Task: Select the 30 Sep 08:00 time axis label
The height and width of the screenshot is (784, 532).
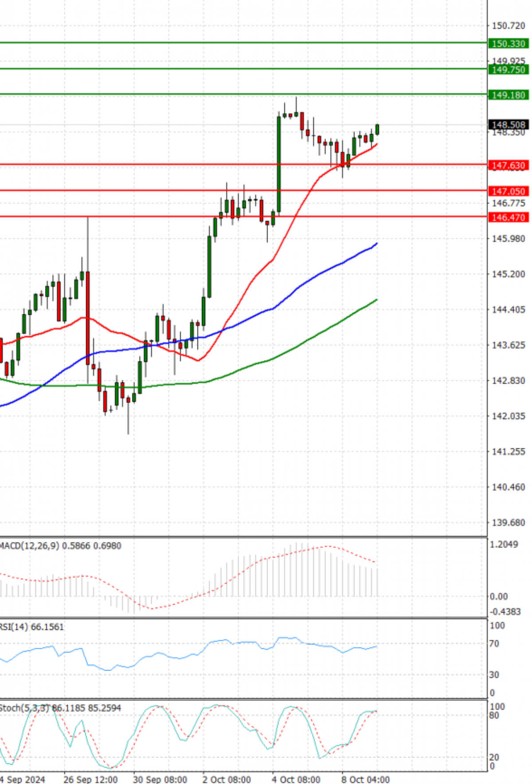Action: pyautogui.click(x=160, y=779)
